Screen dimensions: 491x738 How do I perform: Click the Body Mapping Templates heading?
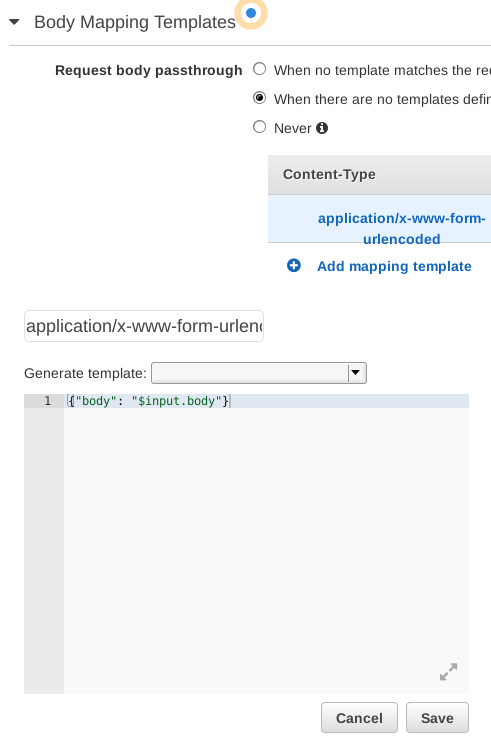135,22
